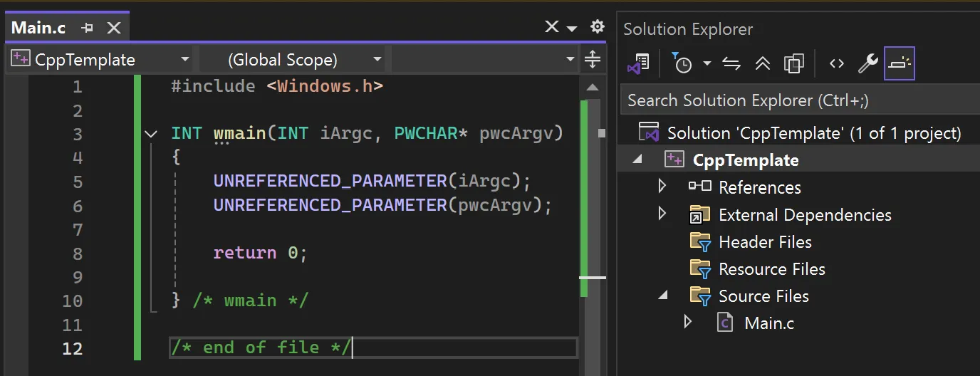The image size is (980, 376).
Task: Click the Solution Explorer panel title
Action: [688, 29]
